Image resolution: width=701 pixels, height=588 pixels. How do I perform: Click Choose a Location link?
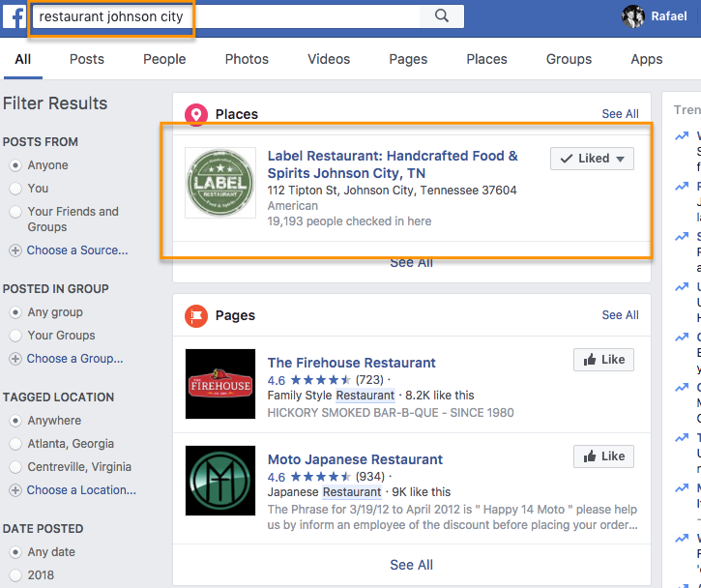[x=81, y=490]
